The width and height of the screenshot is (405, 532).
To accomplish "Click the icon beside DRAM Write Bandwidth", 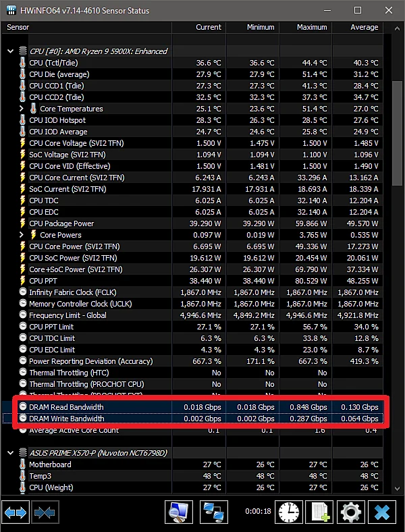I will coord(23,419).
